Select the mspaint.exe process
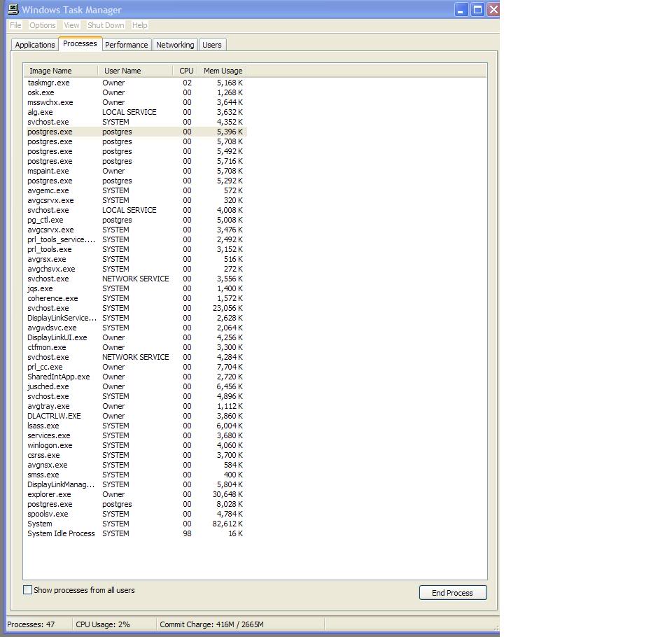Image resolution: width=672 pixels, height=637 pixels. tap(136, 171)
